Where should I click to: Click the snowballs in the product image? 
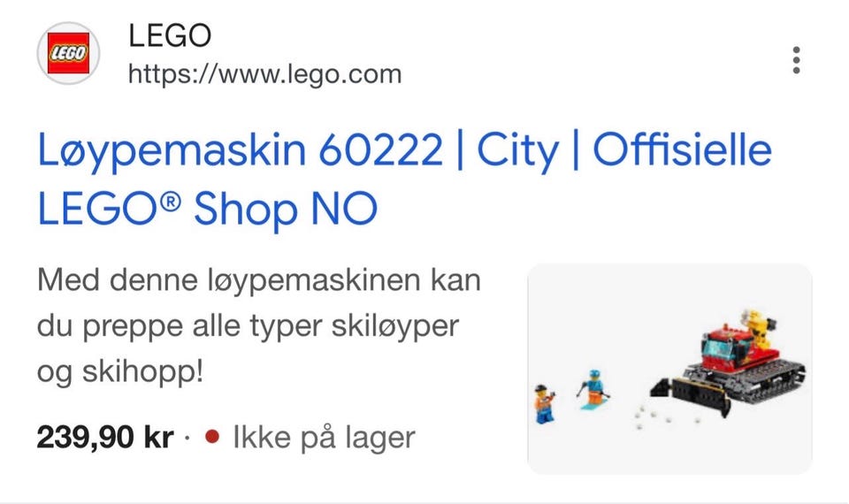tap(656, 416)
